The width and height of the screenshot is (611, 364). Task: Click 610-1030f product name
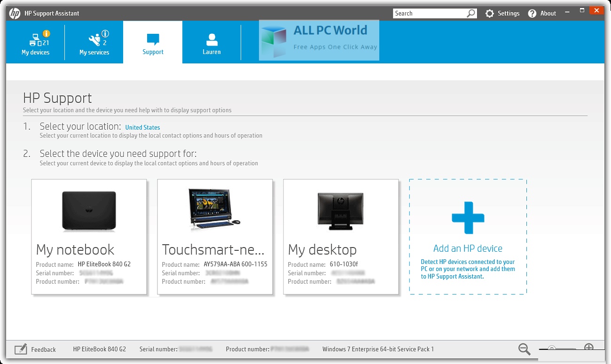click(x=344, y=264)
